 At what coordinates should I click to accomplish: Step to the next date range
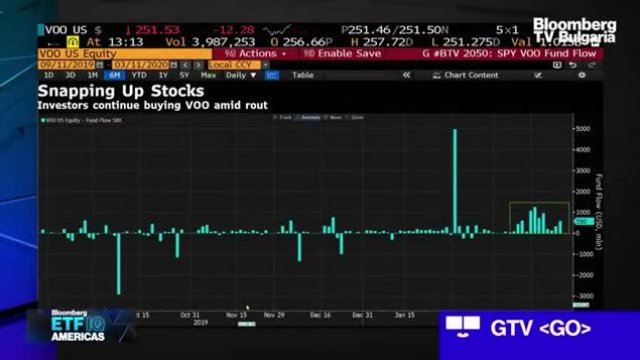pyautogui.click(x=198, y=65)
